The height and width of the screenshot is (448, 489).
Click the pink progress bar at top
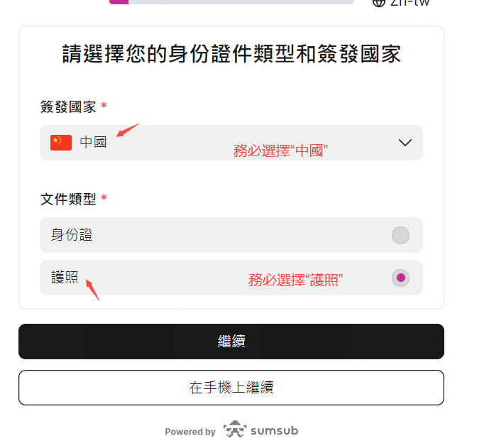pos(119,2)
